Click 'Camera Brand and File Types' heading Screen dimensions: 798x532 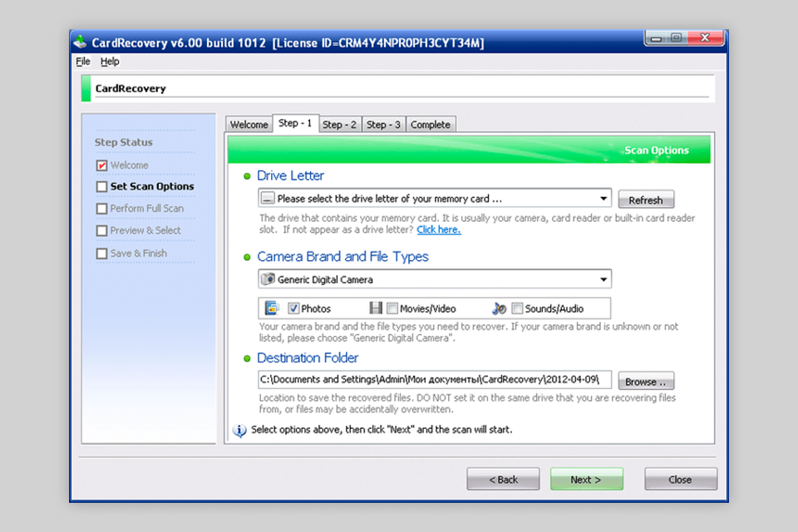(342, 257)
